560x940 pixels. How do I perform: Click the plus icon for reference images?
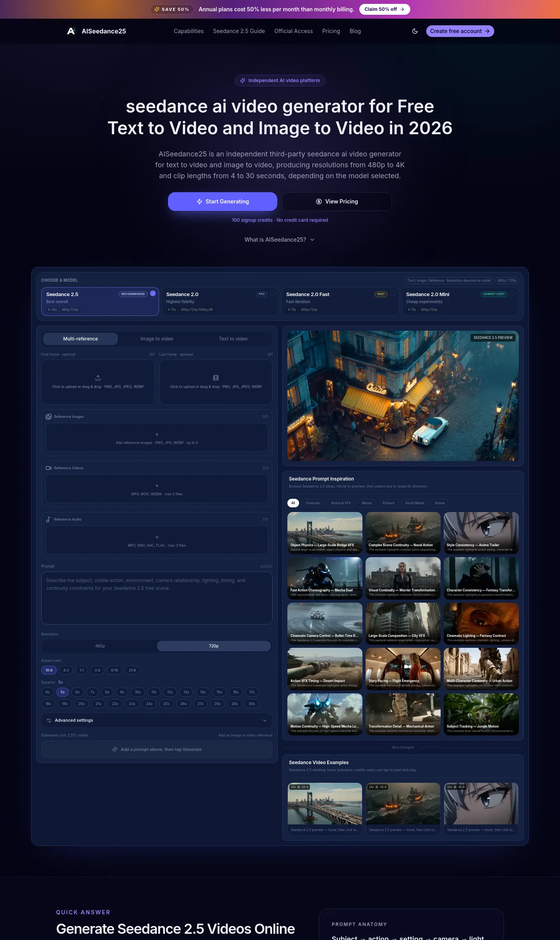click(157, 434)
